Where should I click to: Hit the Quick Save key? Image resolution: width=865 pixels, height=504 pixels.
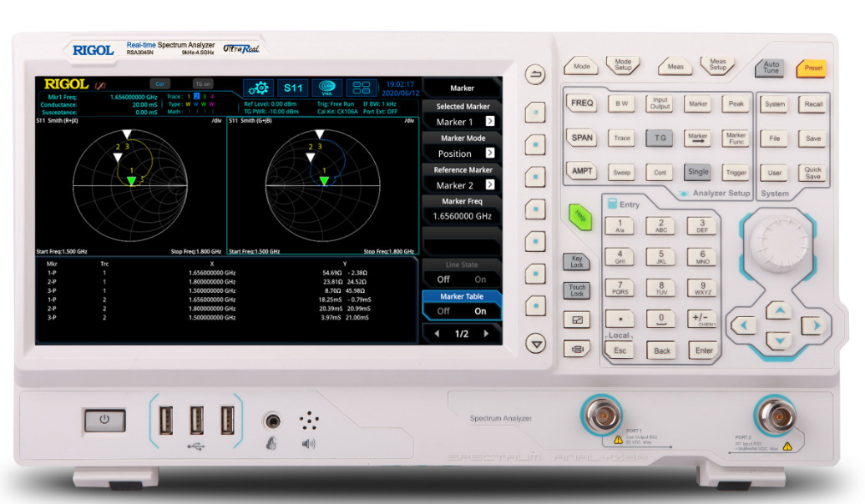pos(812,174)
